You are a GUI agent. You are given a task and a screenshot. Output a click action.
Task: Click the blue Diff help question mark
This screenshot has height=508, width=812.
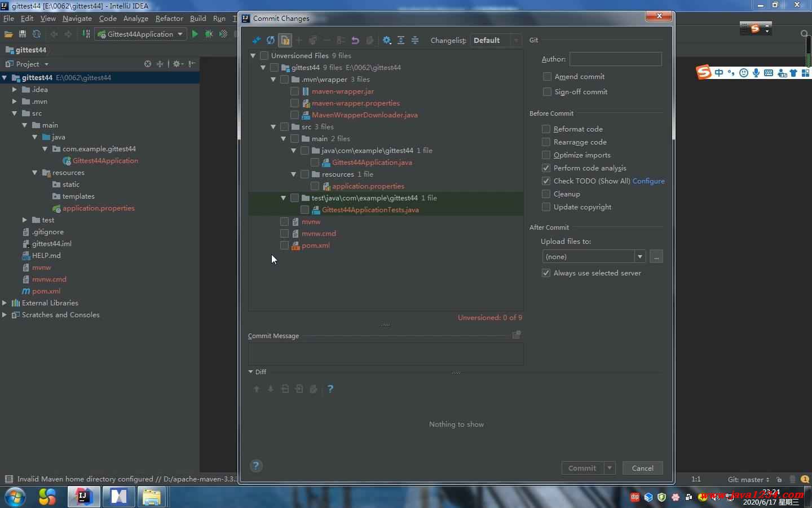pos(330,389)
